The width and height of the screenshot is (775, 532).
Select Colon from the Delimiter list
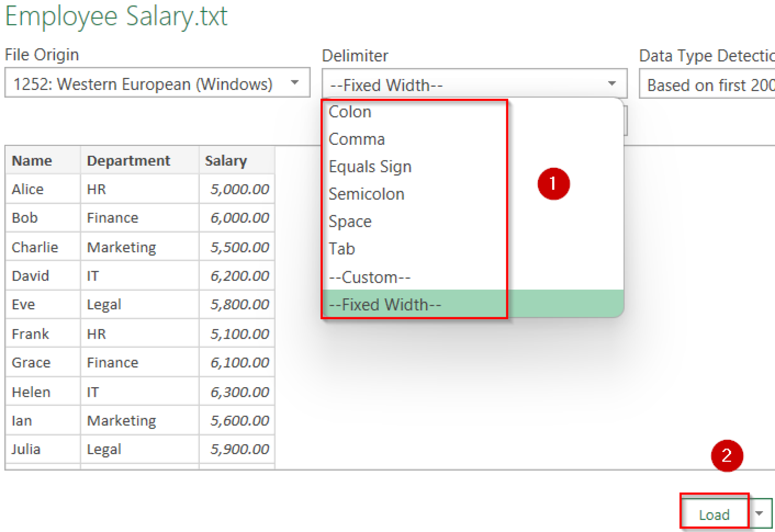coord(350,111)
